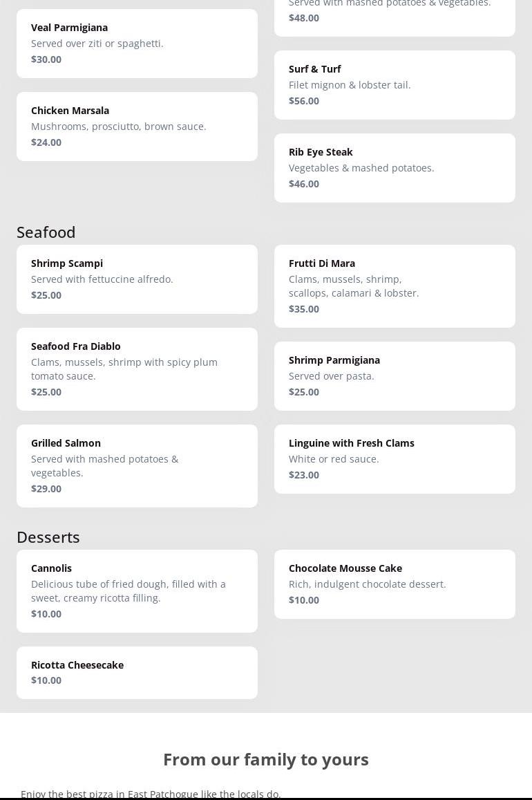Click the $35.00 Frutti Di Mara price

(304, 309)
